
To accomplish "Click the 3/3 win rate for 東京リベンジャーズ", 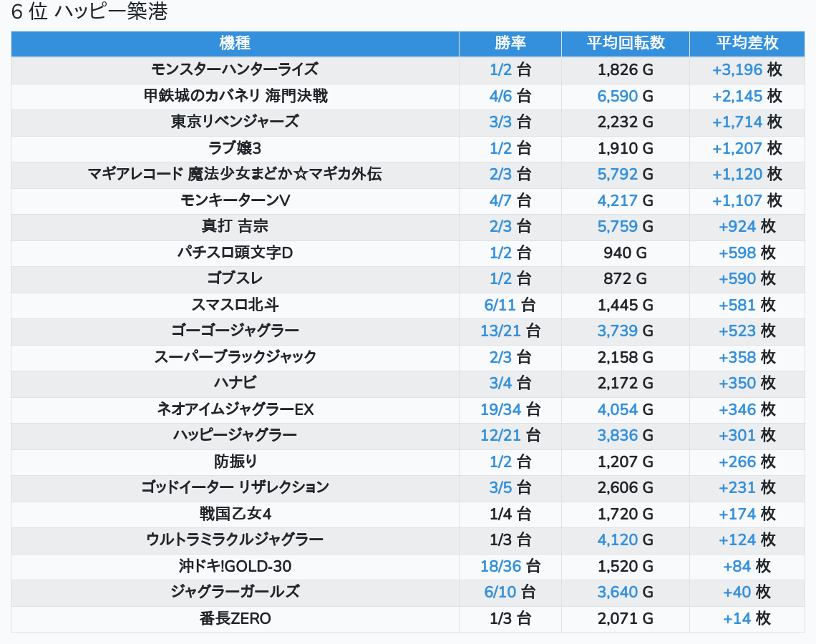I will [x=500, y=122].
